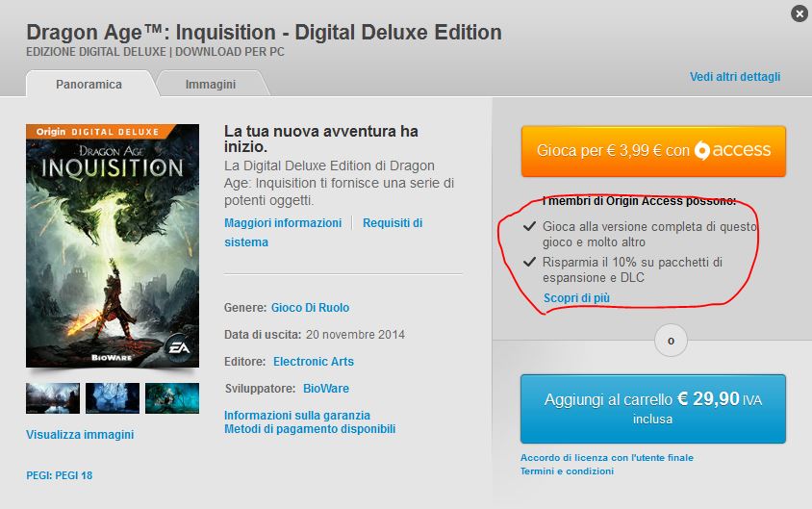
Task: Add the game to cart for € 29,90
Action: pos(653,409)
